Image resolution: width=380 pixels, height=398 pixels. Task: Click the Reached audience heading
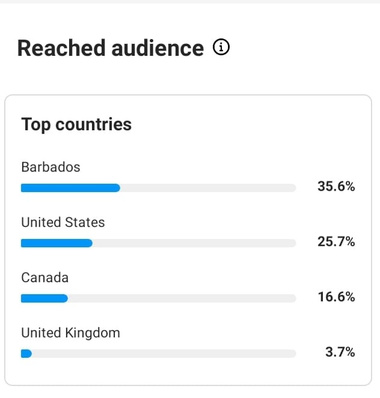coord(110,48)
